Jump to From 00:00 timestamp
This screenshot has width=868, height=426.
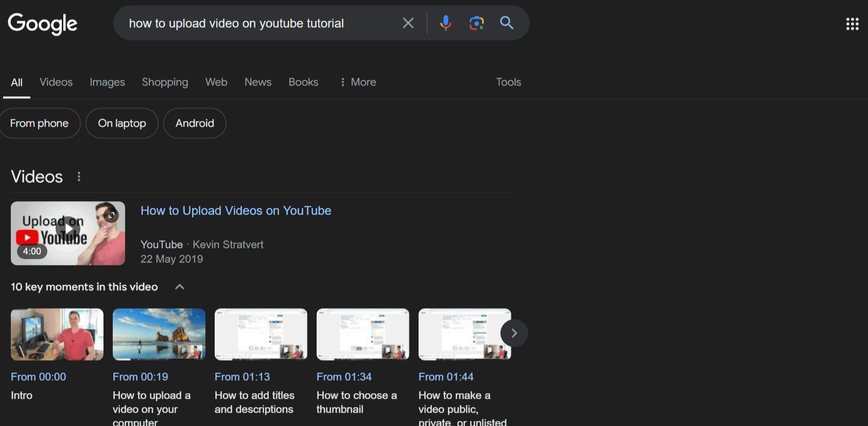pos(39,377)
